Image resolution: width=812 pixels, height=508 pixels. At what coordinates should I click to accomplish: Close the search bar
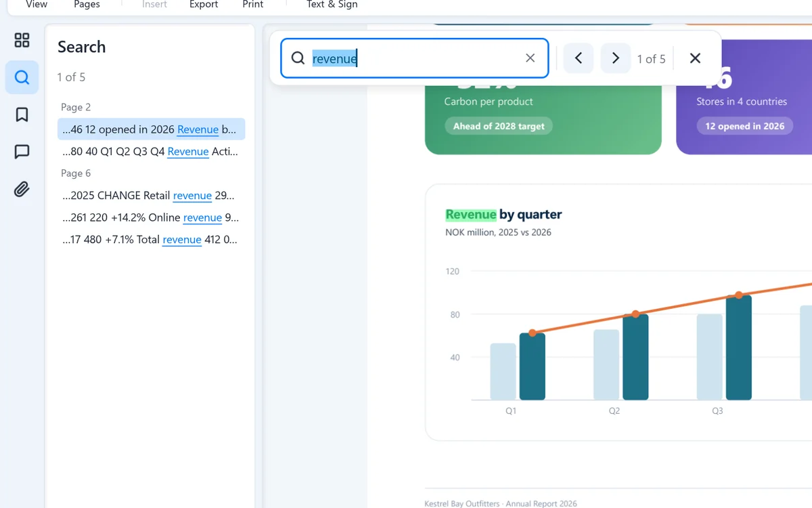[x=695, y=58]
